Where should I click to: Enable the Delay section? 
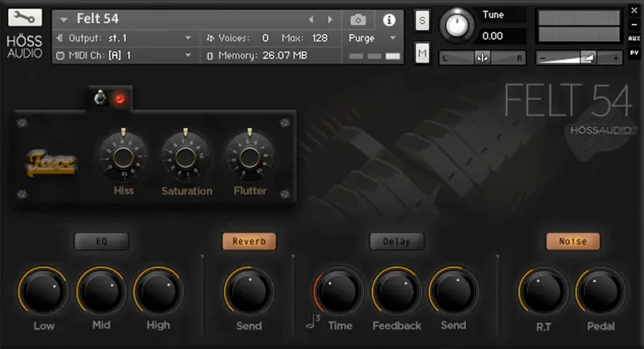pos(397,241)
